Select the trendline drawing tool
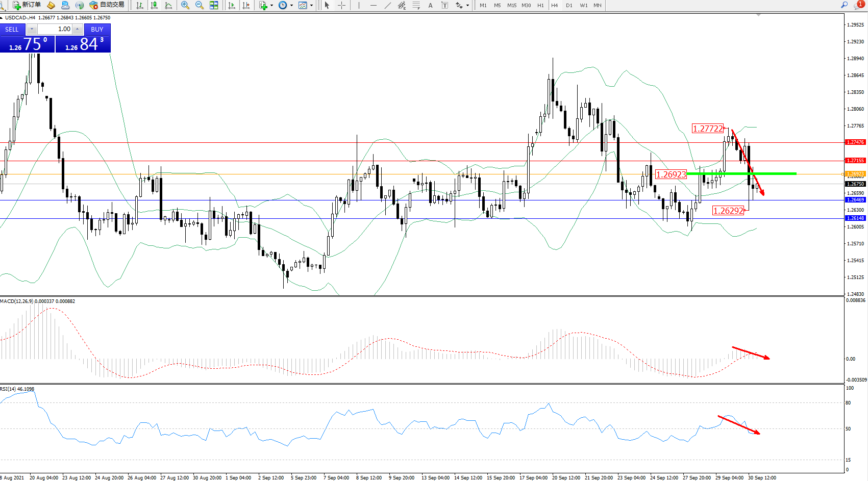This screenshot has width=868, height=481. point(388,5)
